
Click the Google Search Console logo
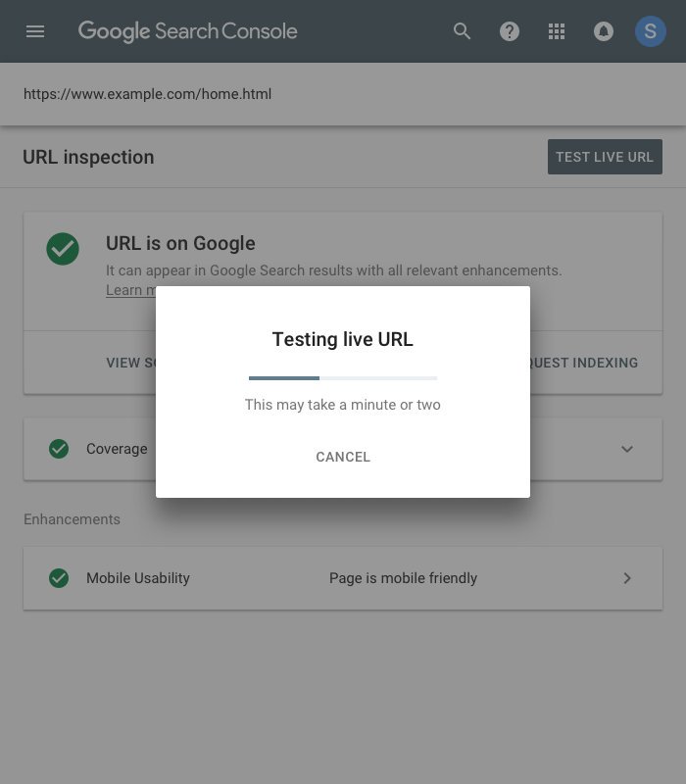tap(187, 31)
